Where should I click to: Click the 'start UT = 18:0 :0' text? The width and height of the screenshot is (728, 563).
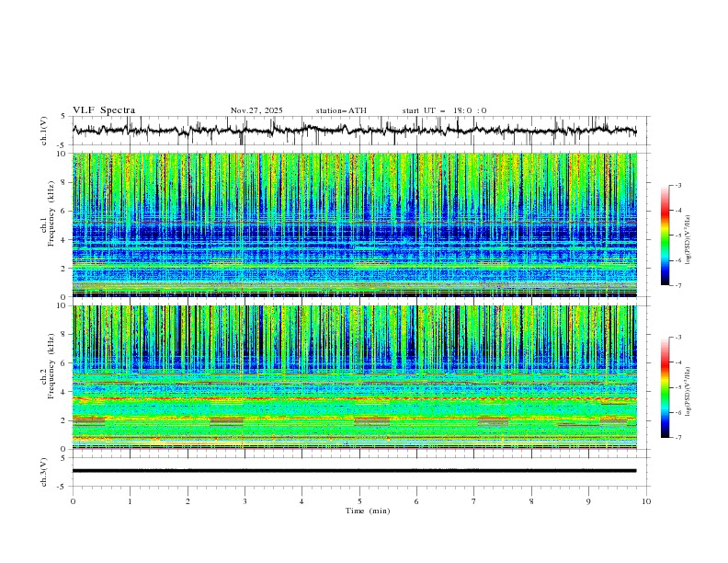coord(444,110)
